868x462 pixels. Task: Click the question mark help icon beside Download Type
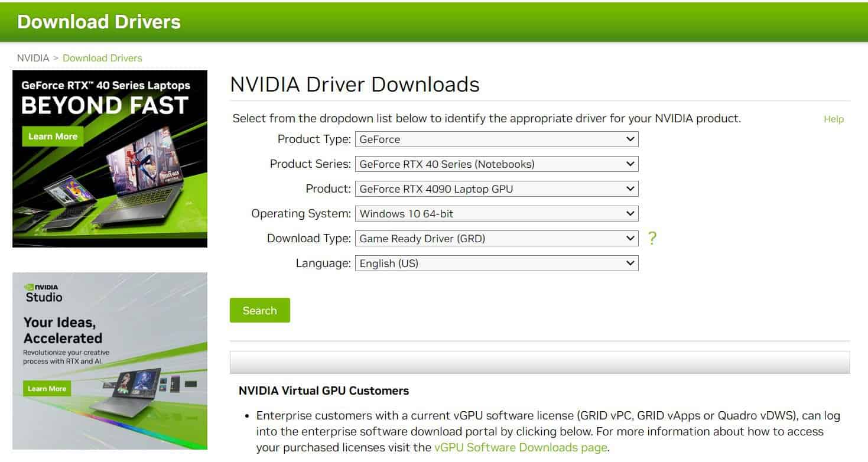652,239
